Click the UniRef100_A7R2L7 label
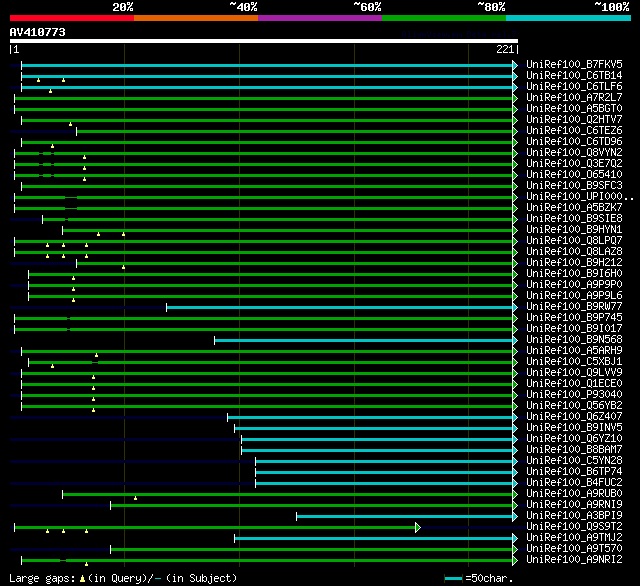Screen dimensions: 640x586 click(x=574, y=98)
